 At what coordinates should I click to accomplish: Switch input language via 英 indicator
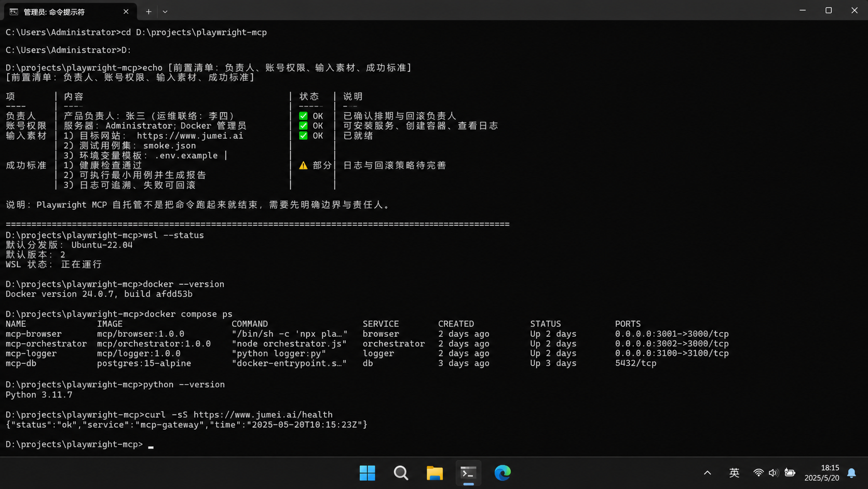pos(734,473)
